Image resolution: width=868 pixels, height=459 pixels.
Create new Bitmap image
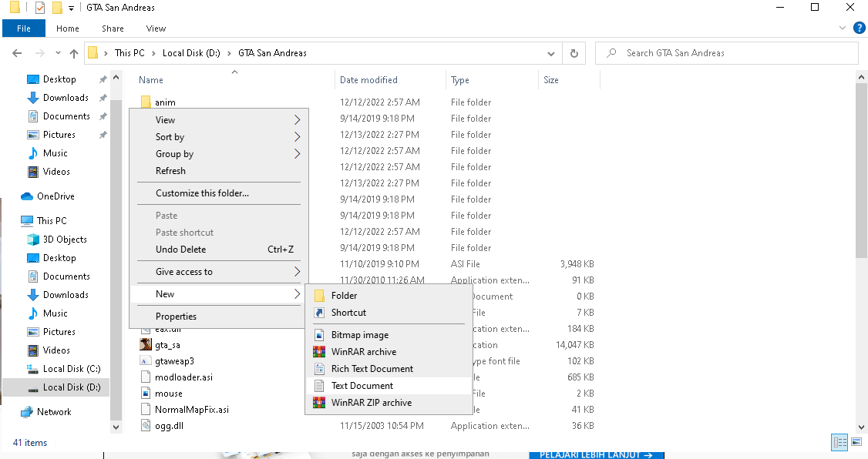coord(389,335)
